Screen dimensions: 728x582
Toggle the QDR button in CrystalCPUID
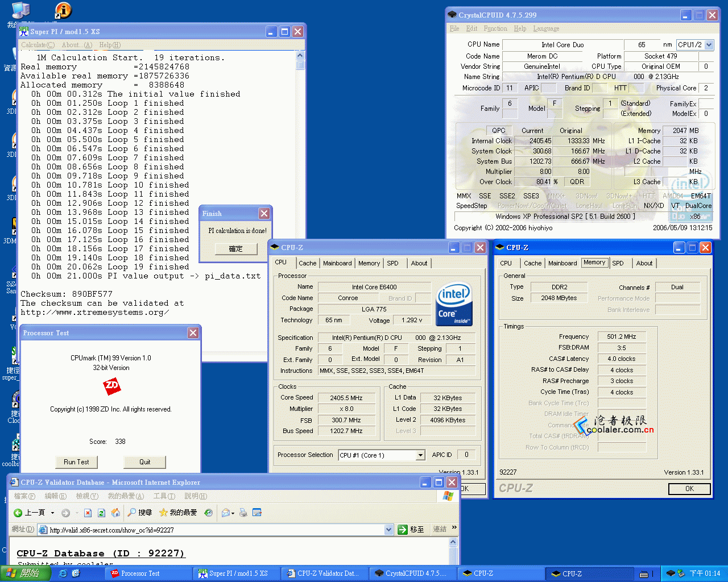[577, 182]
